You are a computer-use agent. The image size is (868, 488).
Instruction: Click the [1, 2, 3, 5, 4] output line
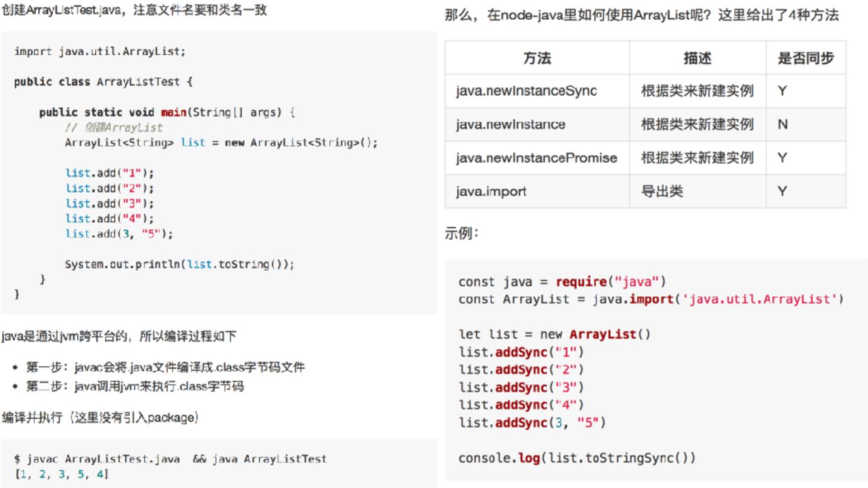[x=61, y=474]
